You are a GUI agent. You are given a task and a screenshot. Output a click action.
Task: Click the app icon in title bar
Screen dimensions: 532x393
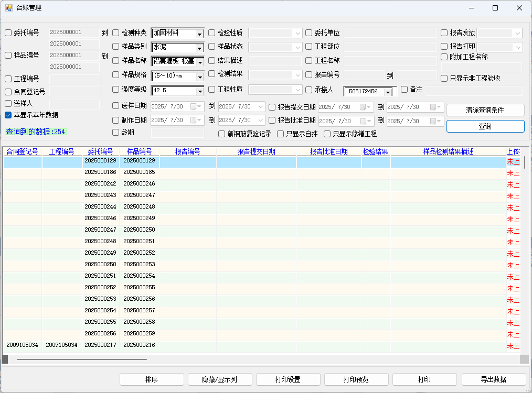[x=8, y=8]
